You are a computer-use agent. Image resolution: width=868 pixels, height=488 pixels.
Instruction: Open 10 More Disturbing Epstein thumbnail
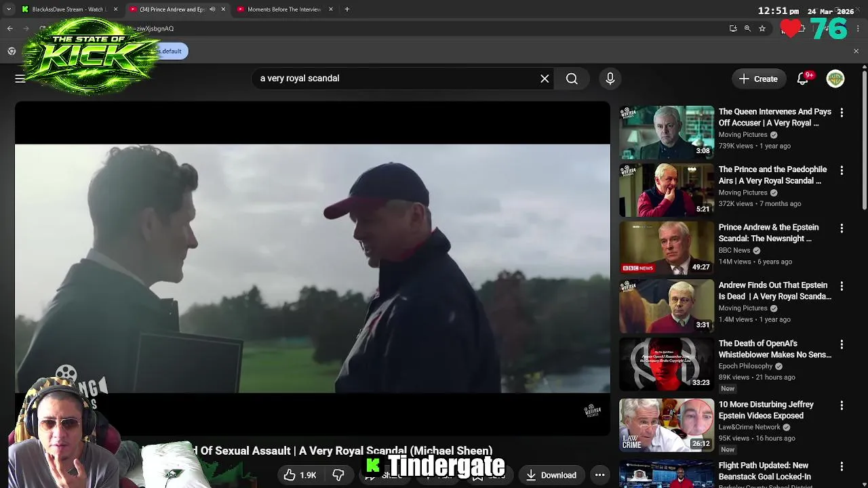pos(667,425)
